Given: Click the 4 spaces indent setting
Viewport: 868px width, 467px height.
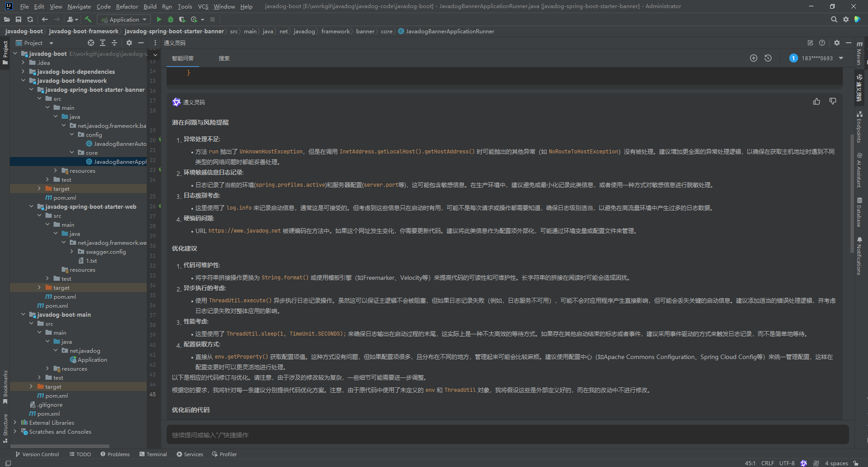Looking at the screenshot, I should pyautogui.click(x=836, y=463).
